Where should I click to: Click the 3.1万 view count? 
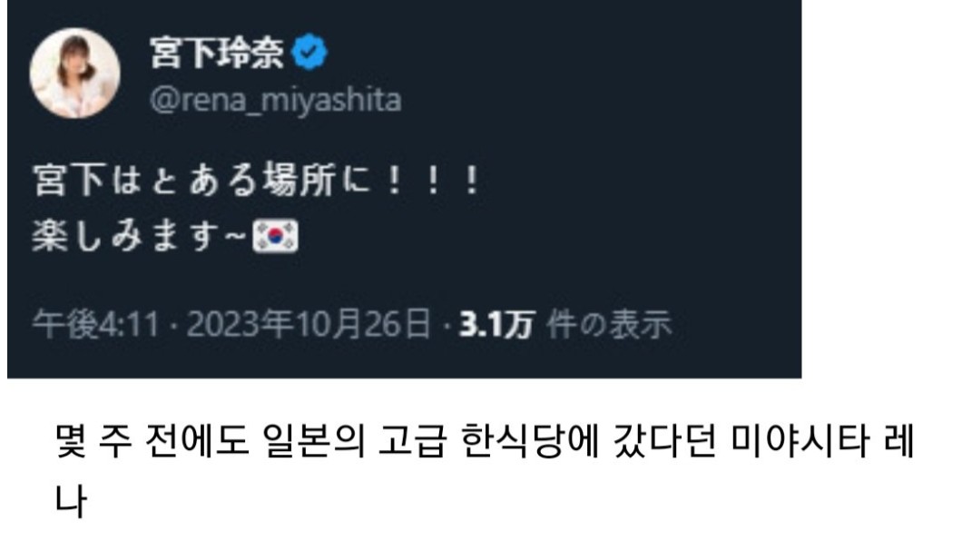497,324
